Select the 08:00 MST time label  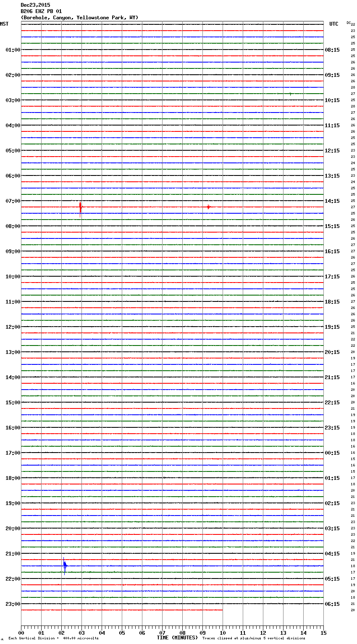13,226
